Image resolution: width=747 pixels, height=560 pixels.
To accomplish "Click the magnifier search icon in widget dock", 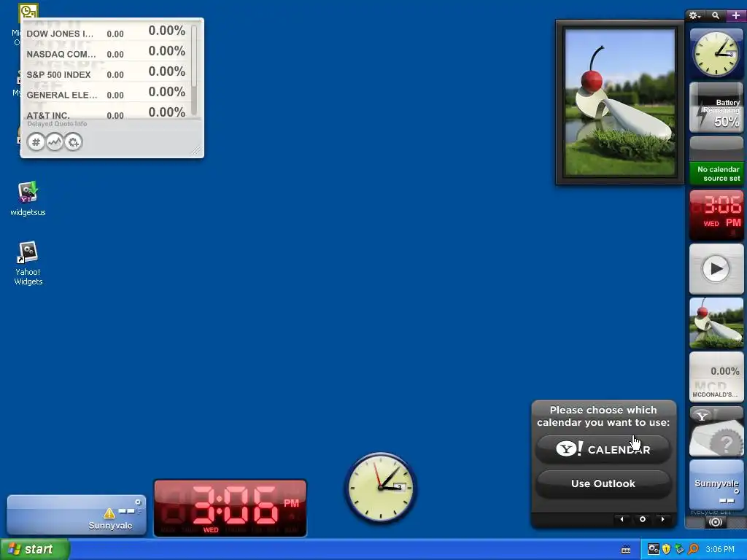I will (716, 16).
